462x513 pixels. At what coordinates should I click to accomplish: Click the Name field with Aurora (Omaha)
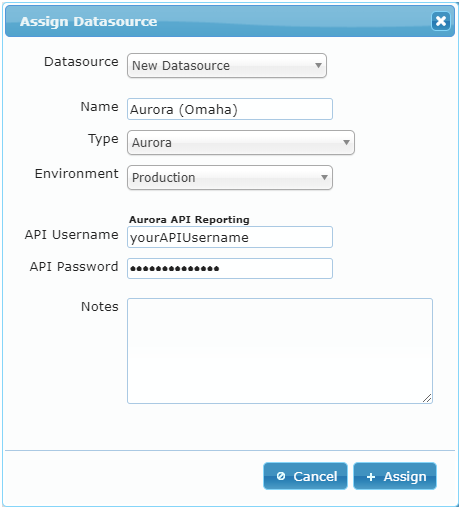(230, 109)
